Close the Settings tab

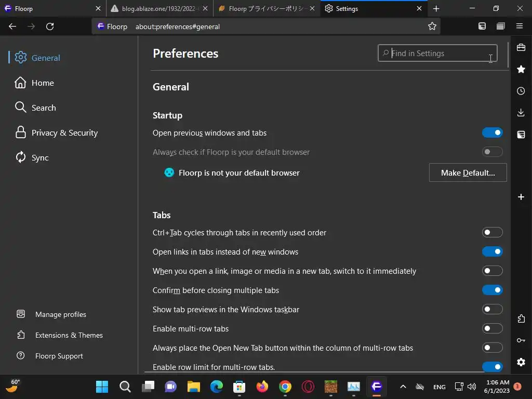pos(419,8)
